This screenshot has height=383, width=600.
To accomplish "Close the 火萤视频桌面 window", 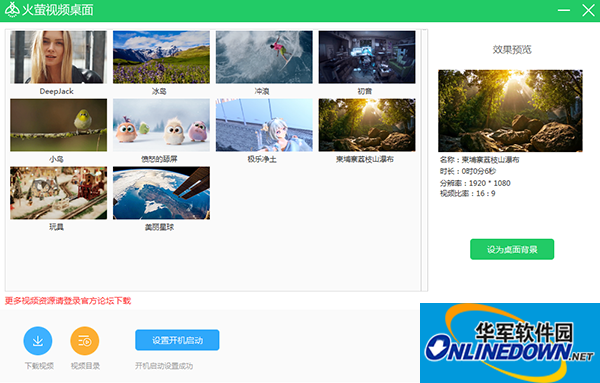I will coord(588,10).
